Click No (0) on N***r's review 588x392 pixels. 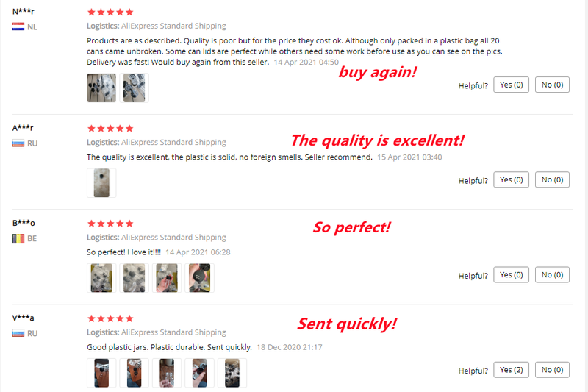(x=552, y=85)
